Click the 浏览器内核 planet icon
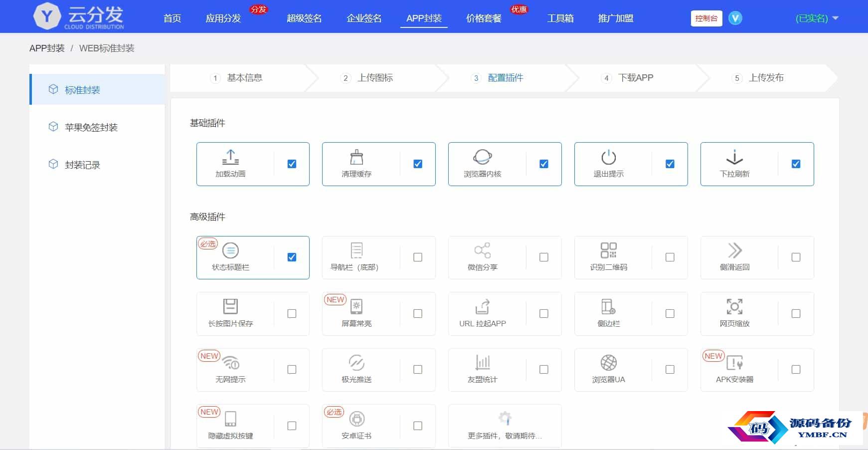Screen dimensions: 868x450 click(x=483, y=157)
